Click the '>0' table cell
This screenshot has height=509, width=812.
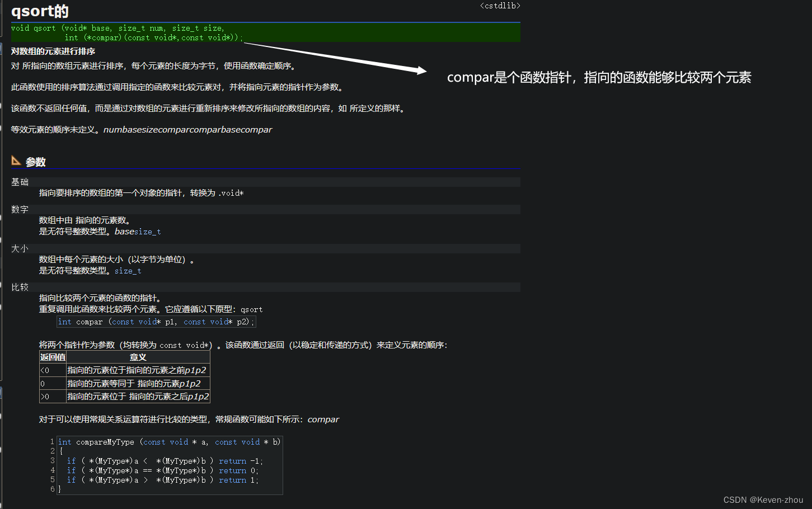53,397
